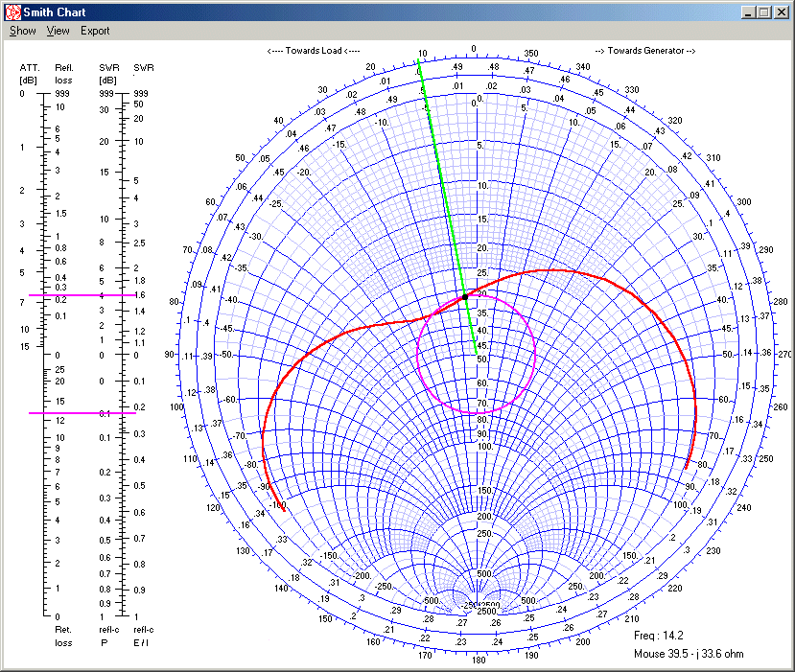Click the 150. resistance label on center axis
This screenshot has width=795, height=672.
point(485,490)
